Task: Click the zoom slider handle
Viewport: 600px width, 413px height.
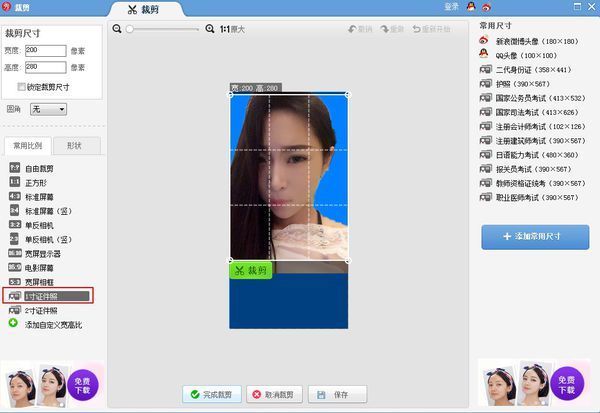Action: [128, 29]
